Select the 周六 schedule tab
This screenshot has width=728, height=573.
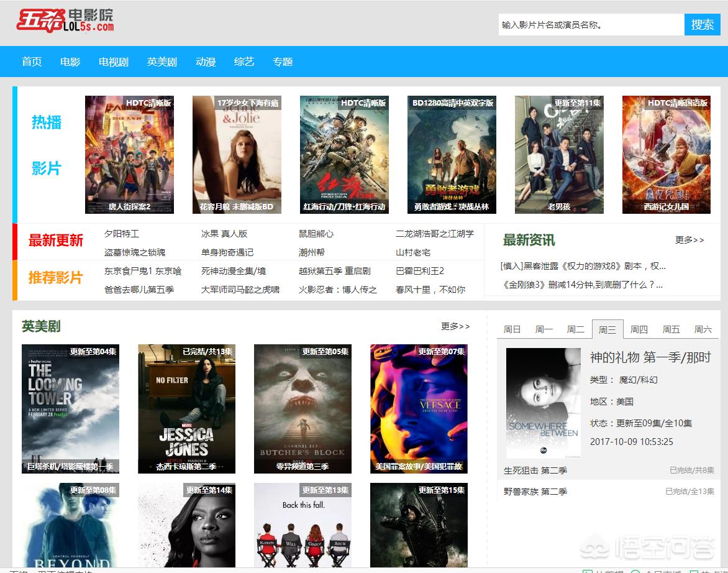click(x=703, y=329)
